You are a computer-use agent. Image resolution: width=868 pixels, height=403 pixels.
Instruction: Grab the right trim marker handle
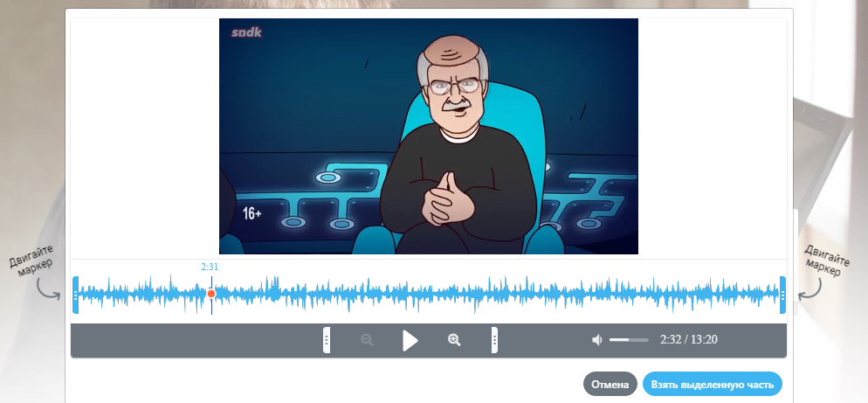click(782, 295)
